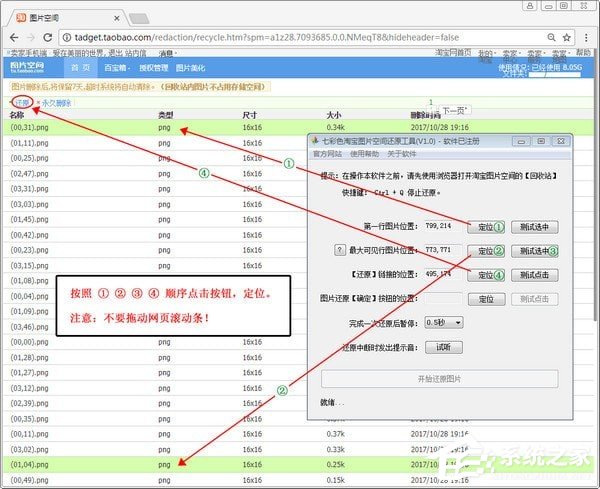Click the 试听 sound preview button
The height and width of the screenshot is (489, 600).
443,346
